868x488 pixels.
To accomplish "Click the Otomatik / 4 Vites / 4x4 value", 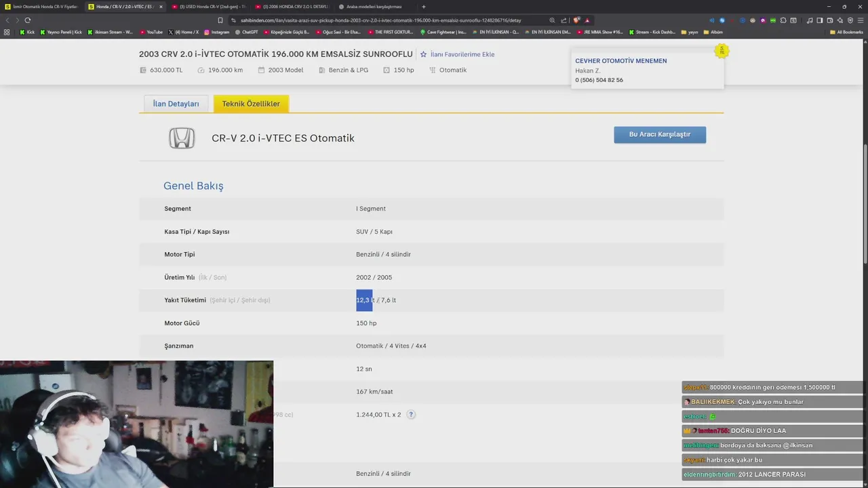I will click(x=391, y=346).
